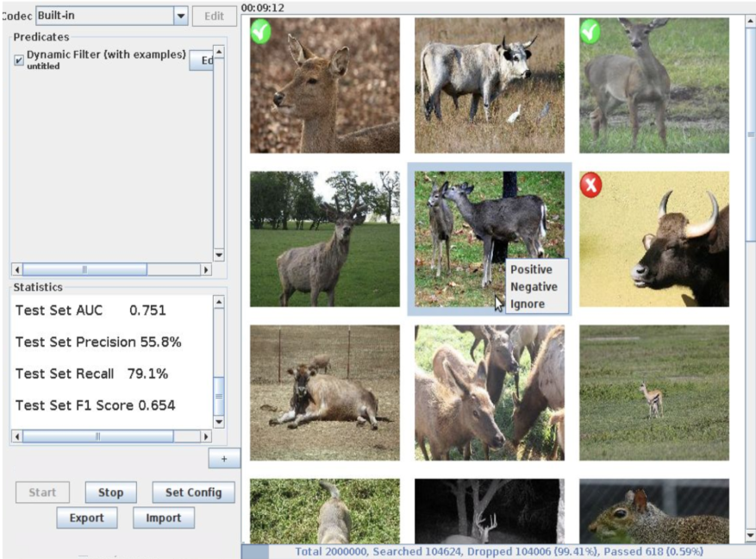Select the white cattle thumbnail
This screenshot has width=756, height=559.
tap(489, 85)
